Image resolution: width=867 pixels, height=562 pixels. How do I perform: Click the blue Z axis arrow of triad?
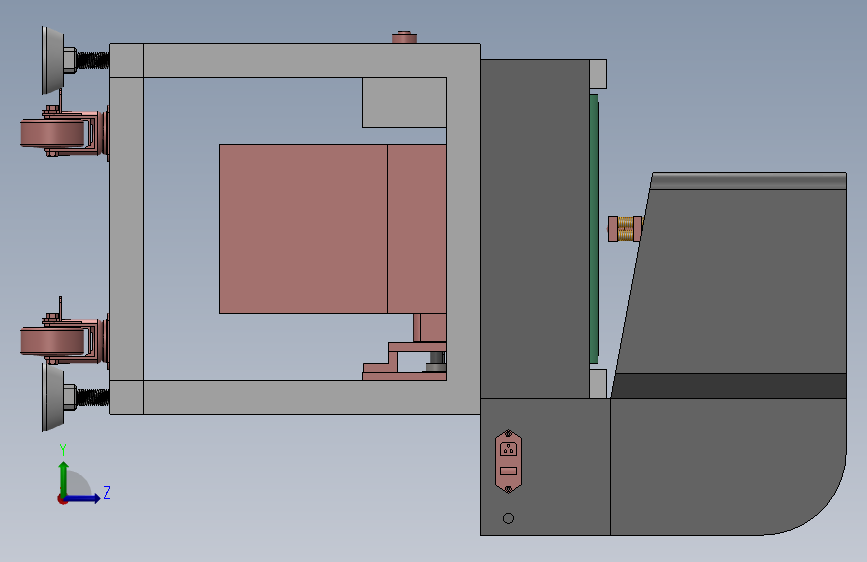pos(83,498)
